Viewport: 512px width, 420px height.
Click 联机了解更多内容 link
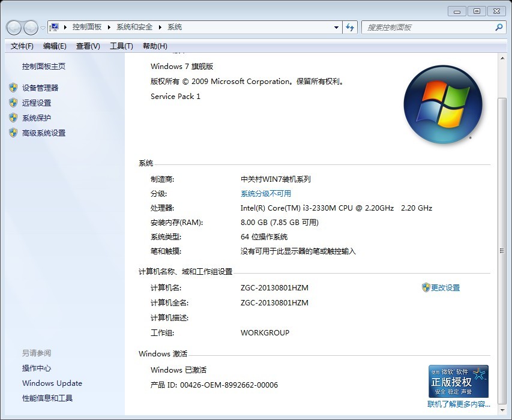(459, 404)
